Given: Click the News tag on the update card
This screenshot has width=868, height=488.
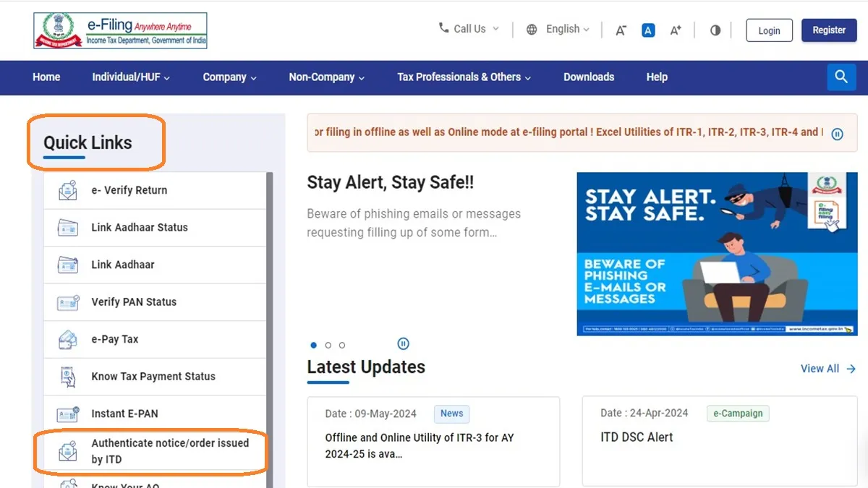Looking at the screenshot, I should (x=452, y=414).
